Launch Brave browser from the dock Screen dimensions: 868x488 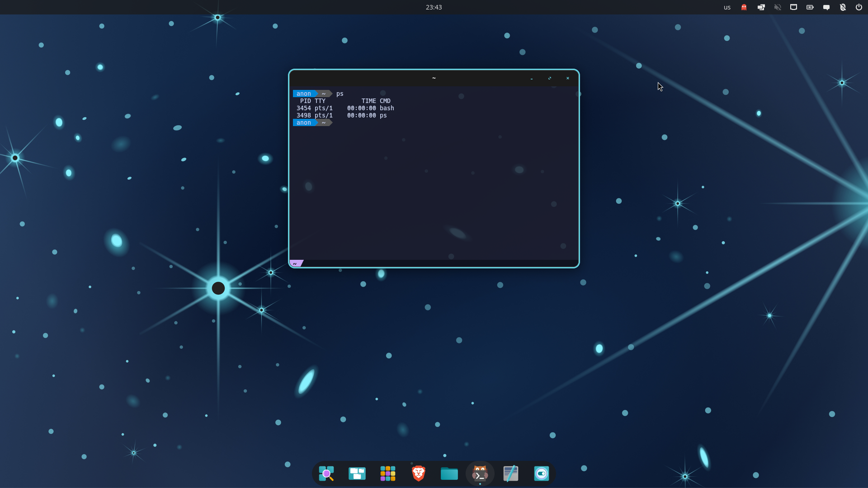[x=418, y=473]
